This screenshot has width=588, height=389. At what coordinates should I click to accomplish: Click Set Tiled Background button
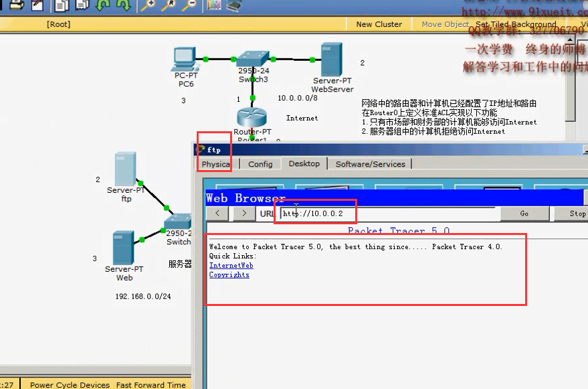516,24
